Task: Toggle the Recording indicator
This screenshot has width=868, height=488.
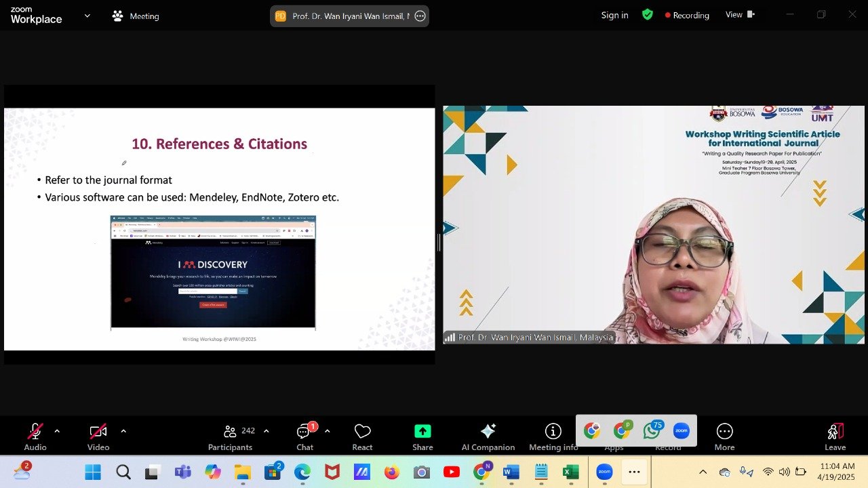Action: (x=687, y=15)
